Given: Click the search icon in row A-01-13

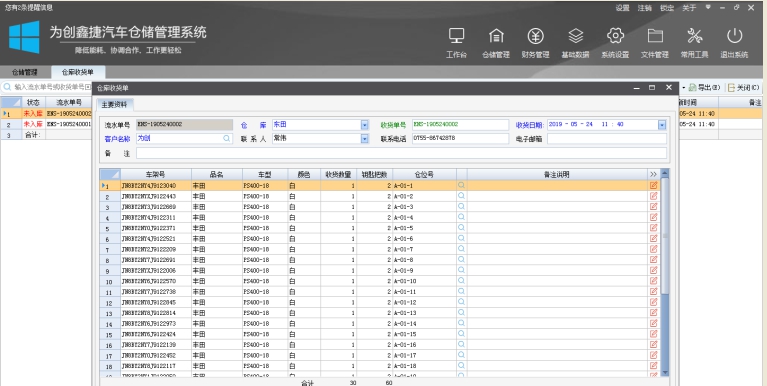Looking at the screenshot, I should [x=461, y=313].
